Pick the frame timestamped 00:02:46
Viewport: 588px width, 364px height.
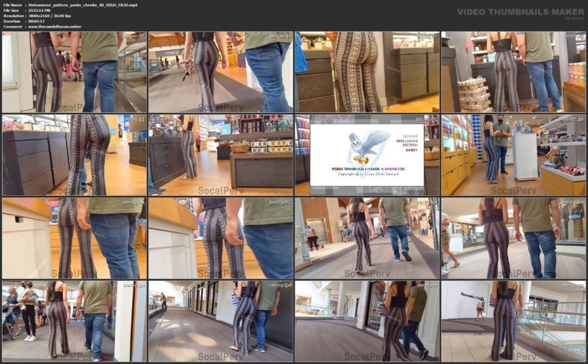513,155
